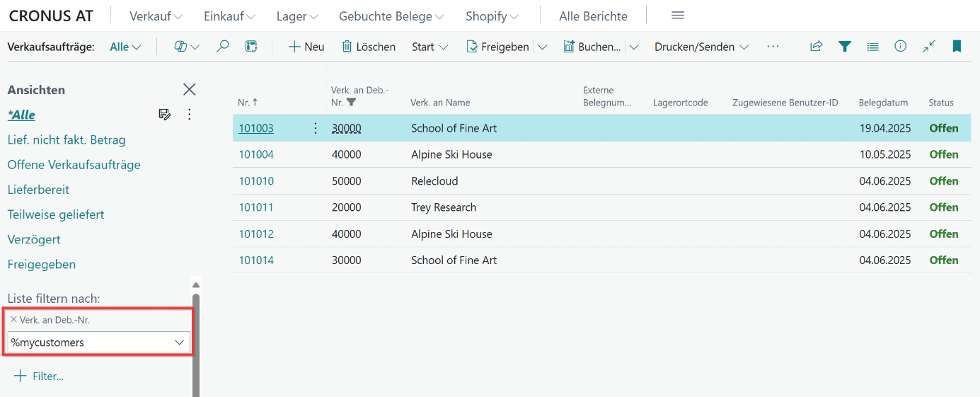The width and height of the screenshot is (980, 397).
Task: Save view icon next to Alle
Action: point(165,115)
